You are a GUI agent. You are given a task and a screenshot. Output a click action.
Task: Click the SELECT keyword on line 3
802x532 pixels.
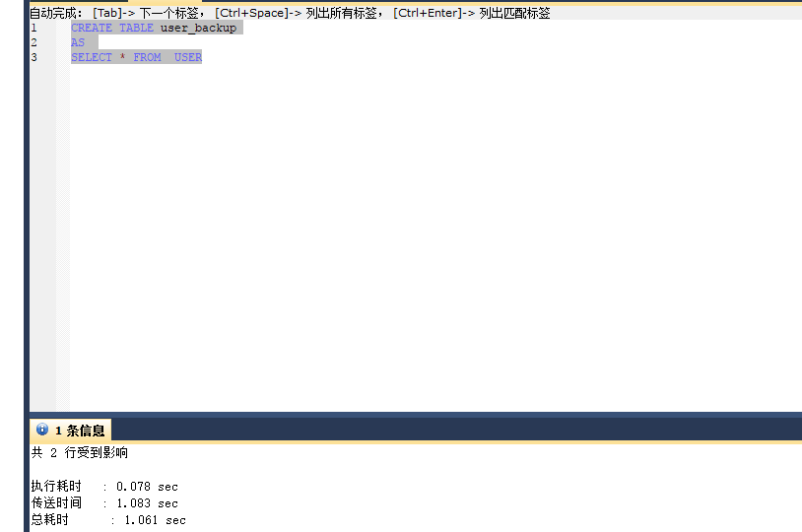point(92,57)
